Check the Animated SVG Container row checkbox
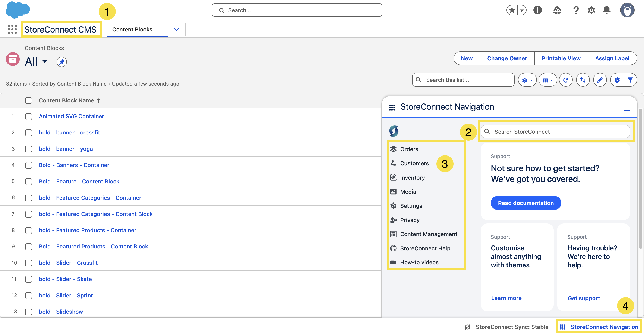The width and height of the screenshot is (644, 334). 28,116
